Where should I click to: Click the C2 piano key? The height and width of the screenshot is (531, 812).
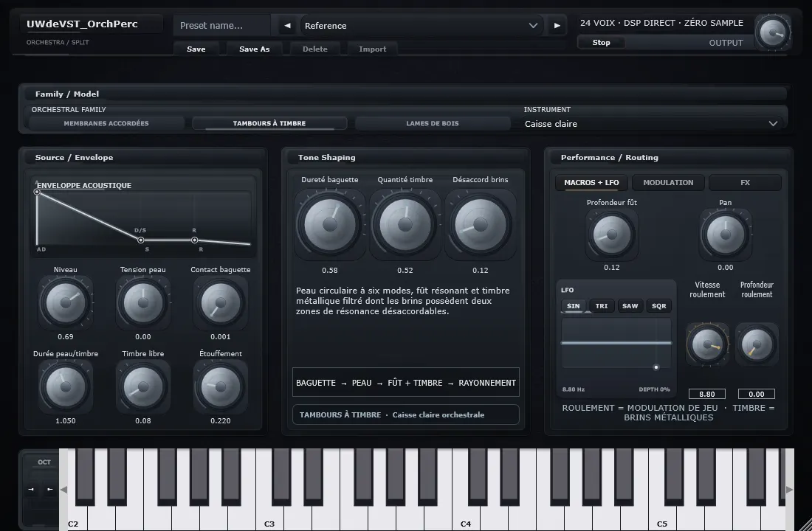click(x=76, y=518)
